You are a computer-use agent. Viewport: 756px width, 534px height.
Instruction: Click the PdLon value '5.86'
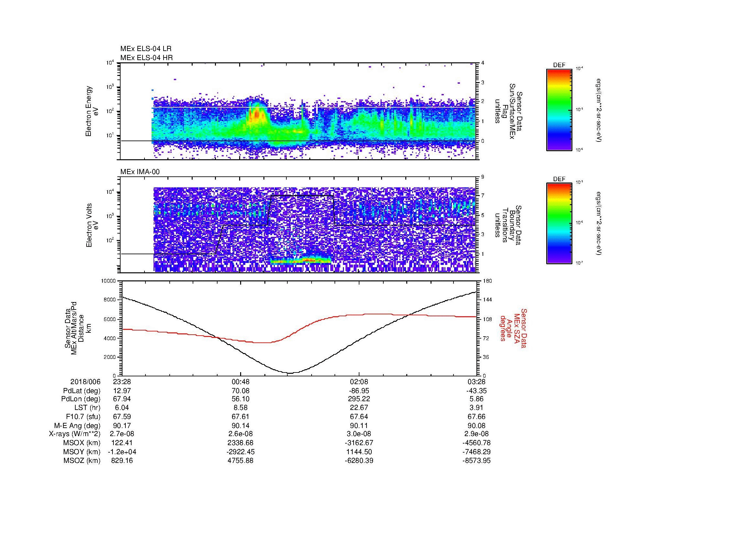coord(476,399)
